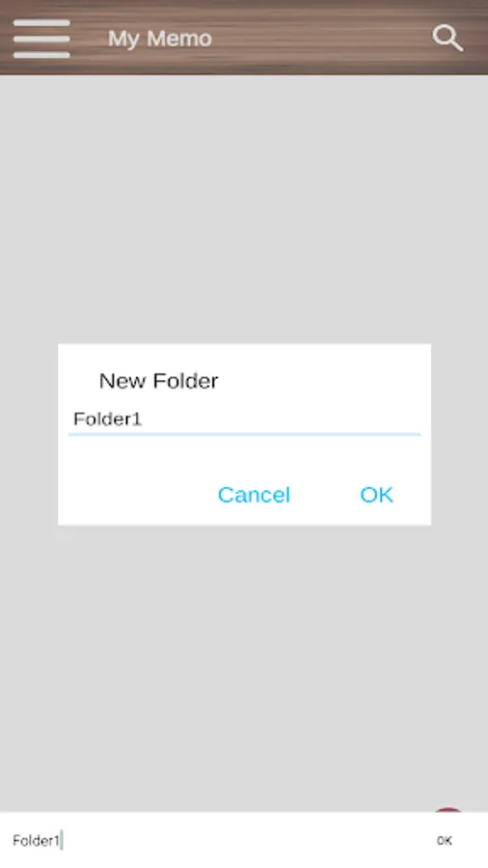
Task: Click the wooden header bar beside title
Action: 321,39
